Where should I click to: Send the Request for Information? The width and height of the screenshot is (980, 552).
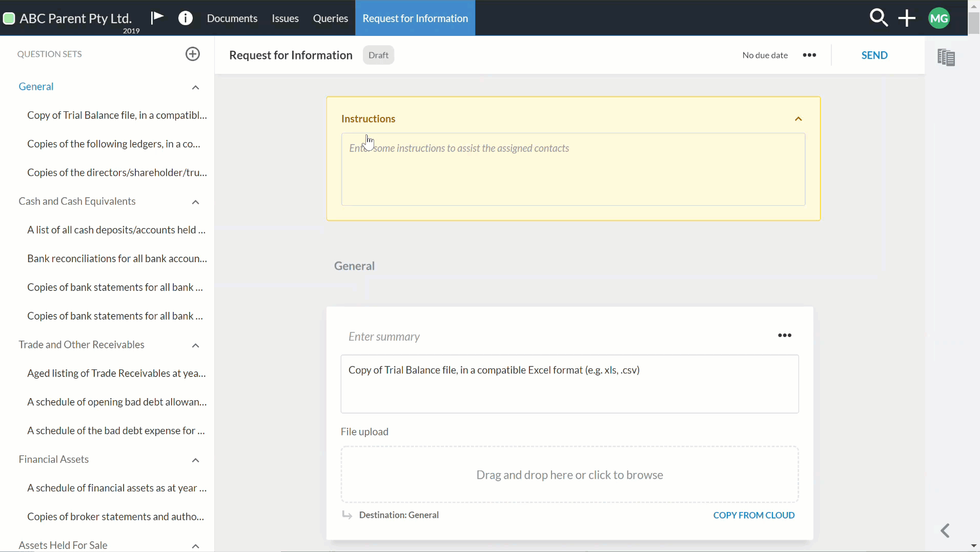coord(874,55)
